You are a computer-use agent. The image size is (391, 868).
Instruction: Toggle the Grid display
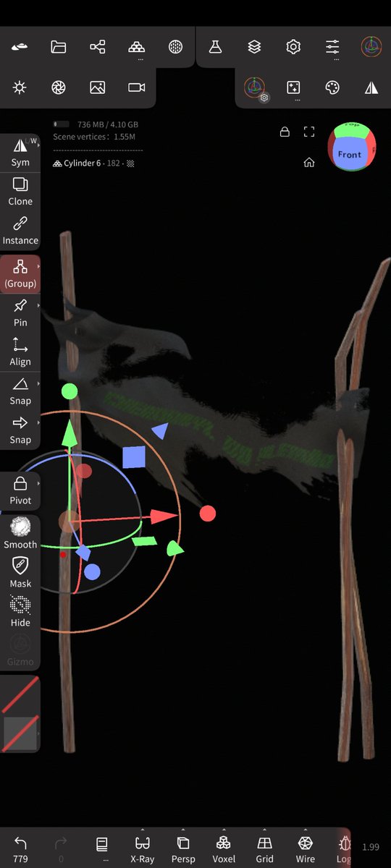pos(265,848)
